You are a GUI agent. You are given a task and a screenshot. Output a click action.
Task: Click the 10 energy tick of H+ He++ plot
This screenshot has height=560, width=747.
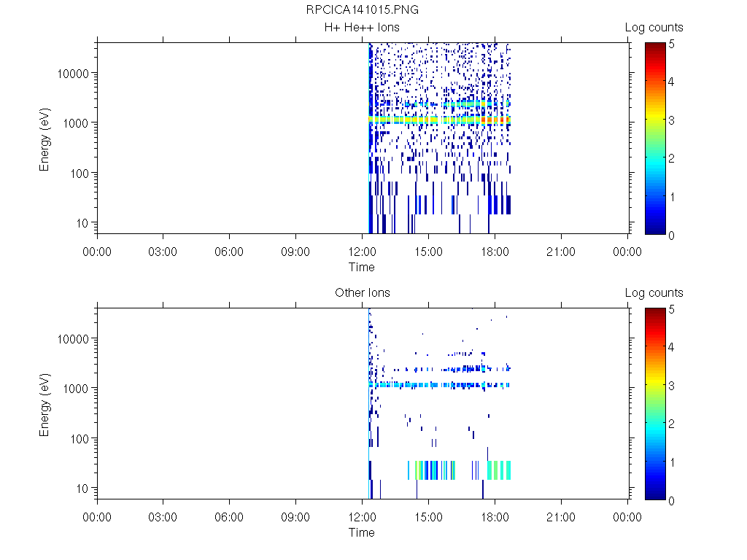(x=82, y=223)
